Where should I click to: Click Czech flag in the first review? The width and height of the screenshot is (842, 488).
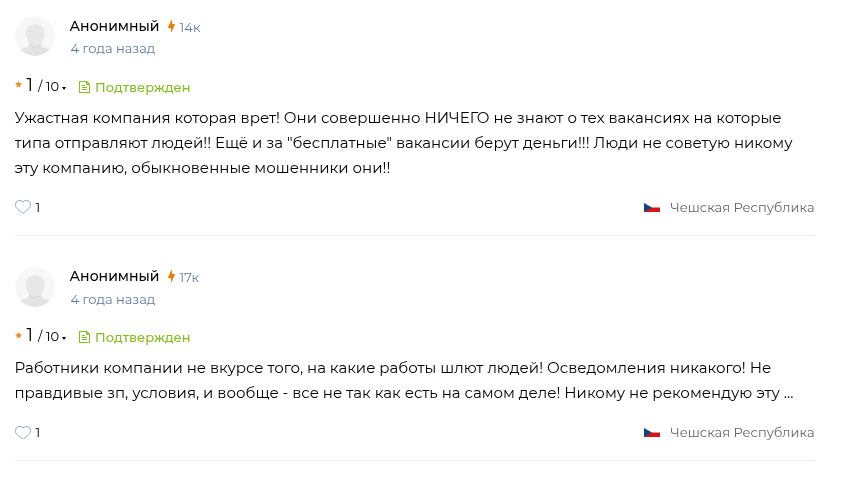[x=652, y=208]
